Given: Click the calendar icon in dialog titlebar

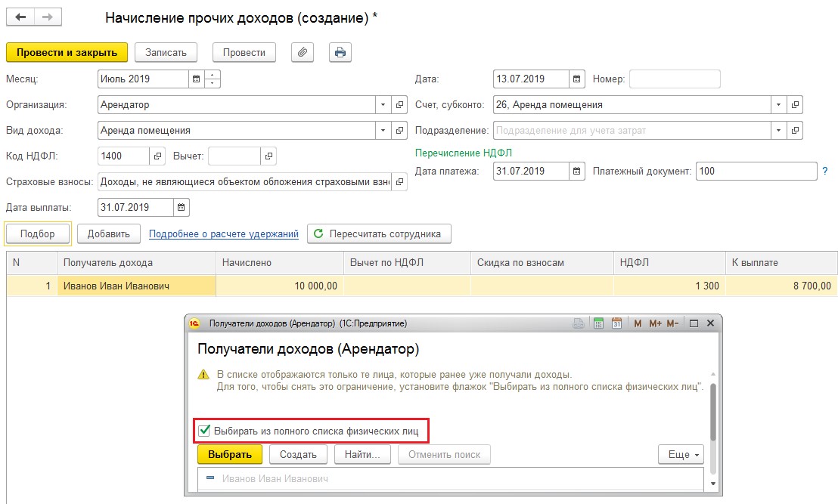Looking at the screenshot, I should tap(616, 323).
